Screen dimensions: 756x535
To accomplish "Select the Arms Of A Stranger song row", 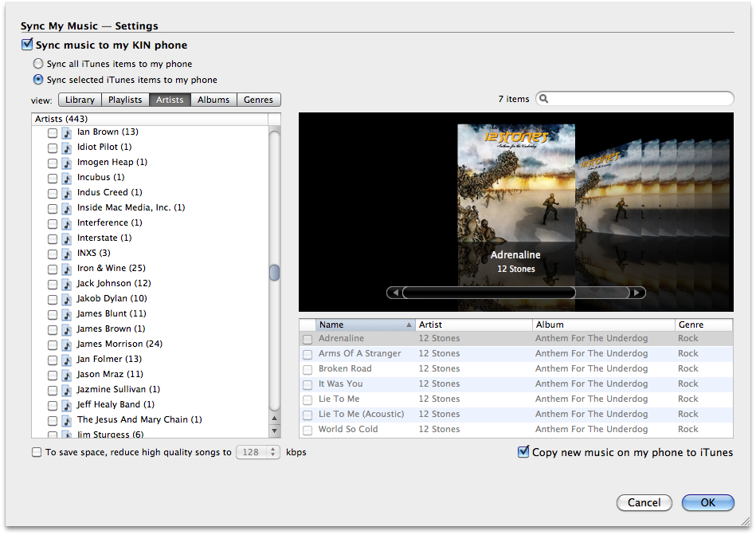I will (x=516, y=354).
